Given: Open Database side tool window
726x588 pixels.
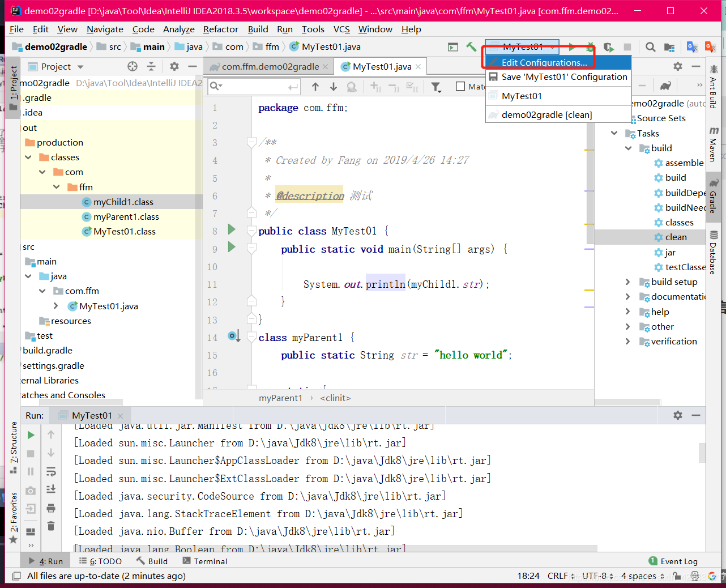Looking at the screenshot, I should [714, 252].
